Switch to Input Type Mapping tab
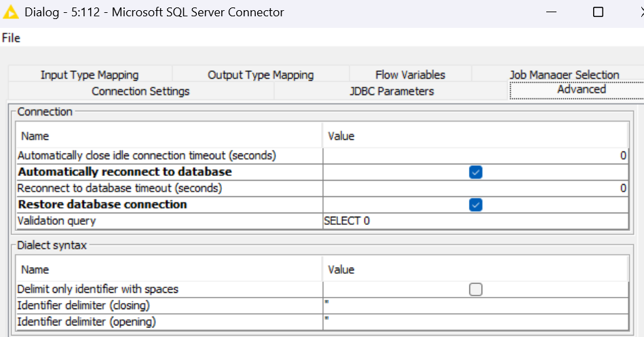Screen dimensions: 644x337 pos(90,74)
